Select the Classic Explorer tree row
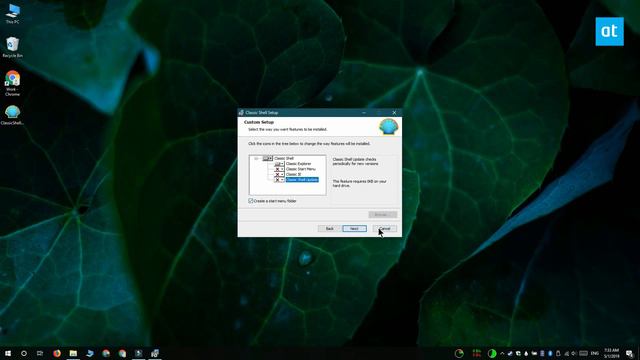 (298, 164)
